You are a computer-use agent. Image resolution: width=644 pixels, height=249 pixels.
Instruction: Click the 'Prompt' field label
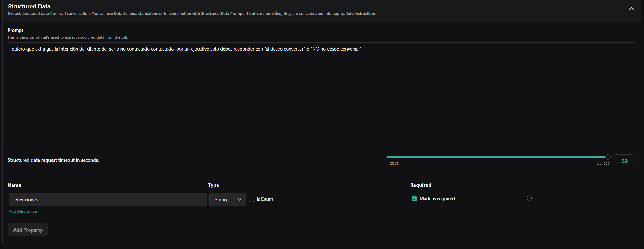coord(16,30)
